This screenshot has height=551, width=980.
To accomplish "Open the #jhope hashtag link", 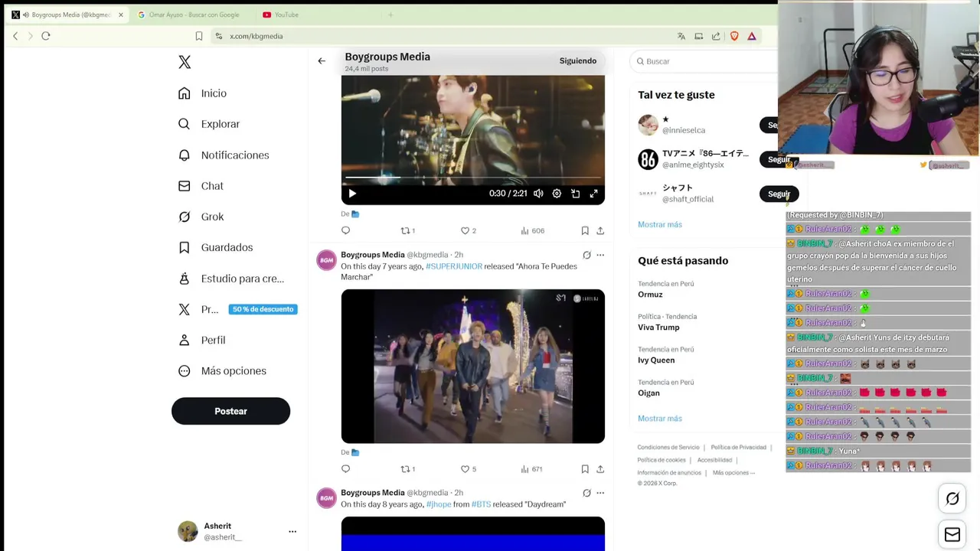I will click(439, 504).
